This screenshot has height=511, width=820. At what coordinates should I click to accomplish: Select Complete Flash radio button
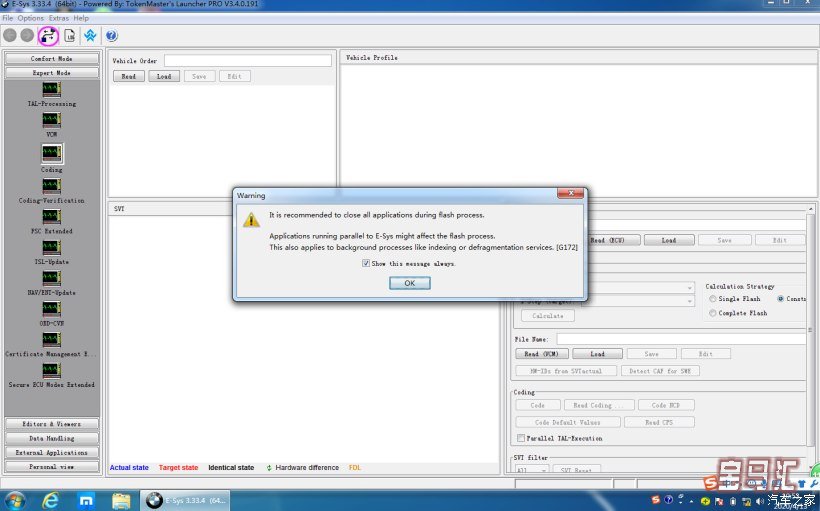click(713, 313)
